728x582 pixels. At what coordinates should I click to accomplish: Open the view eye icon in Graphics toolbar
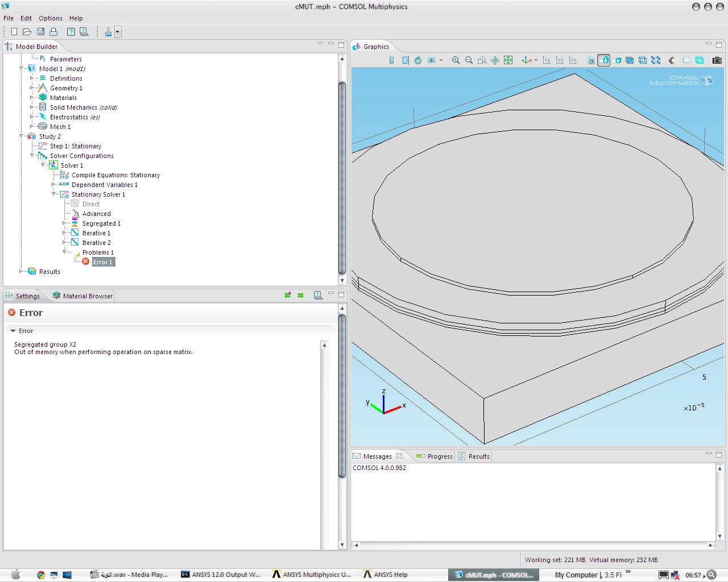(x=432, y=60)
